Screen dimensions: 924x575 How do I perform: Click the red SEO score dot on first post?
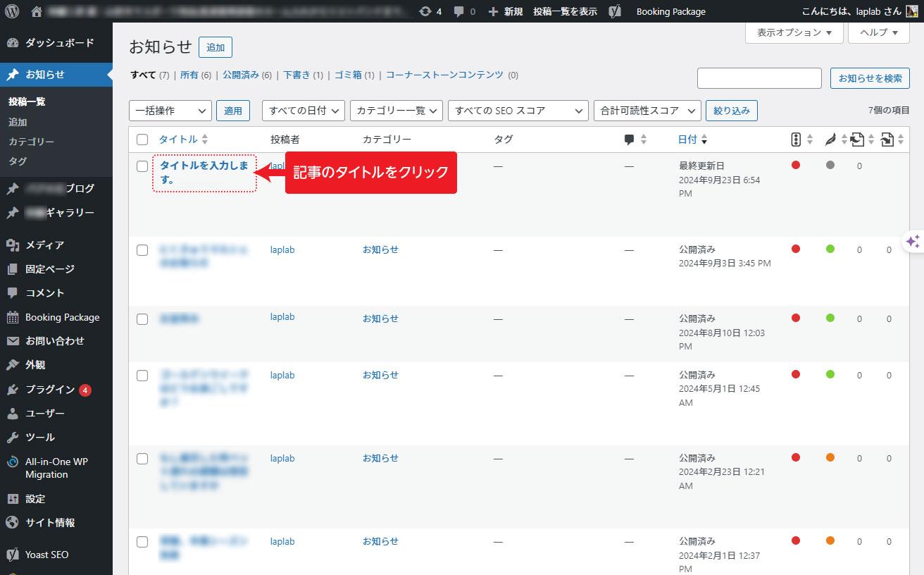(796, 166)
